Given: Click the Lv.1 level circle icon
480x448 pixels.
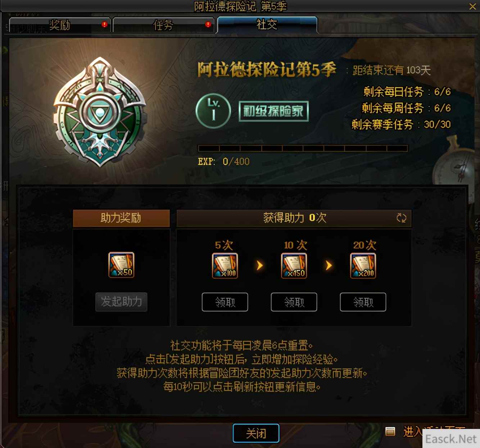Looking at the screenshot, I should coord(213,111).
